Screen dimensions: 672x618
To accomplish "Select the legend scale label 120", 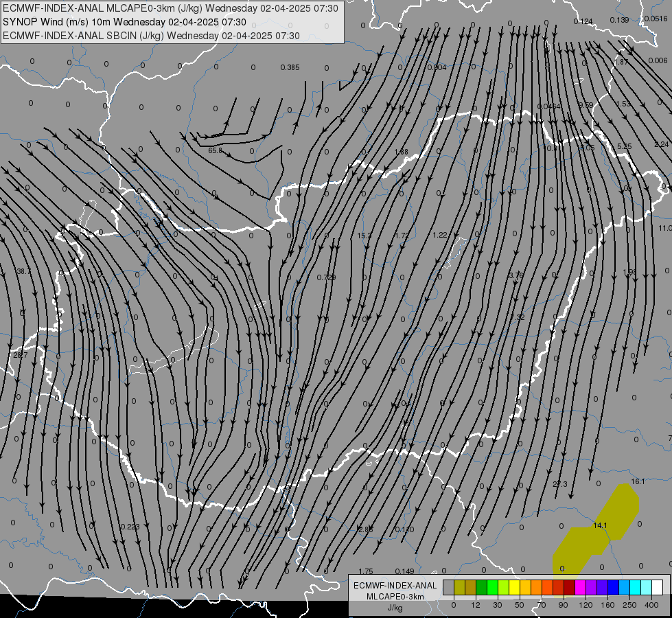I will click(586, 605).
